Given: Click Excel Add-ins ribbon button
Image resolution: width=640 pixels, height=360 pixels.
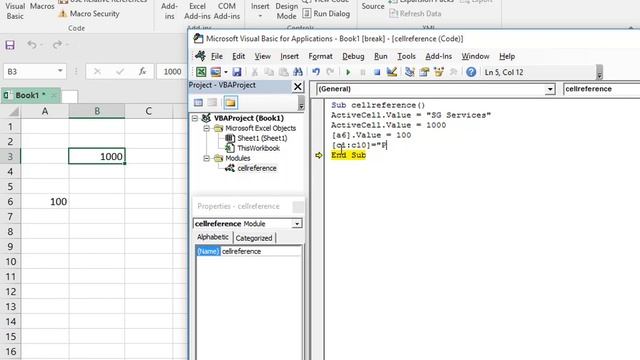Looking at the screenshot, I should [x=197, y=11].
